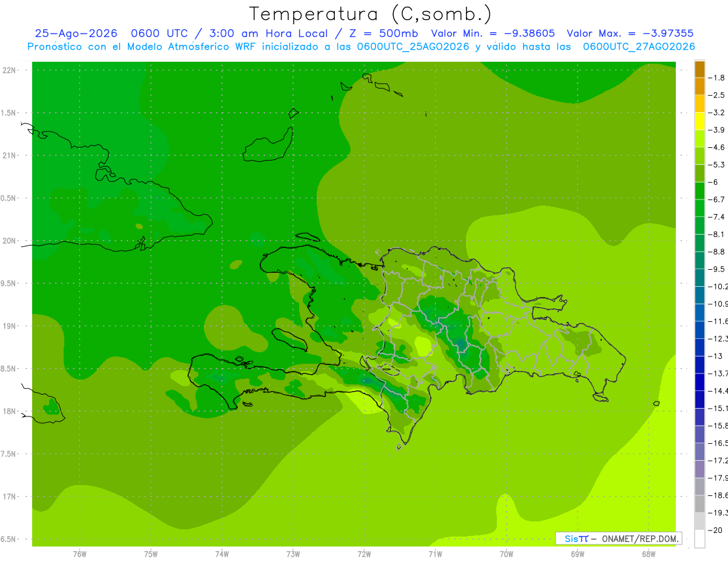Click the "75W" longitude axis label
728x562 pixels.
point(151,554)
